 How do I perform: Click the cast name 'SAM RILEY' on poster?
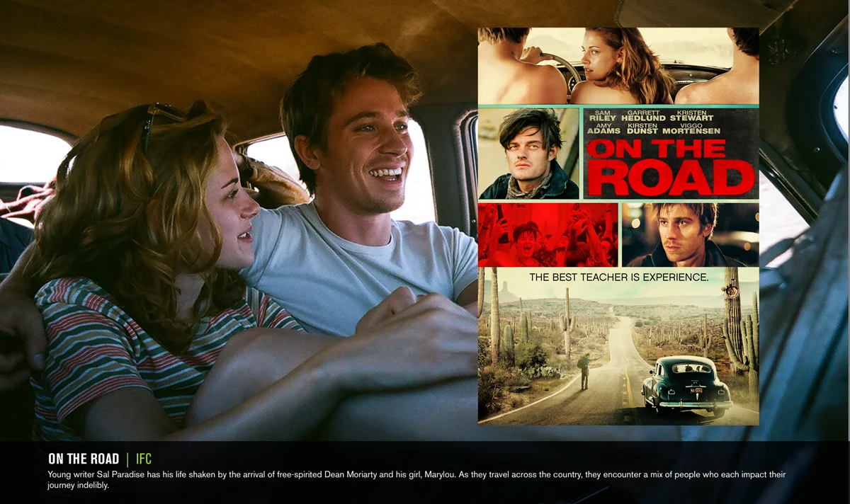pyautogui.click(x=603, y=115)
